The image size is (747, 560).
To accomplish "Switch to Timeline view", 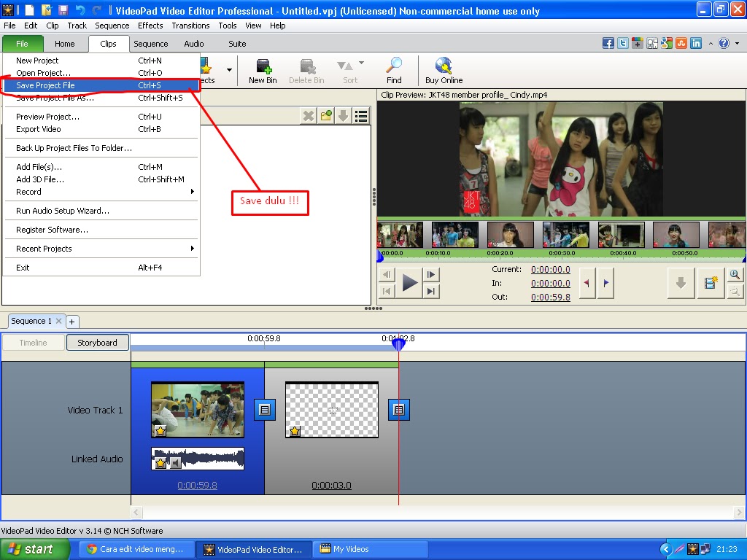I will 34,343.
